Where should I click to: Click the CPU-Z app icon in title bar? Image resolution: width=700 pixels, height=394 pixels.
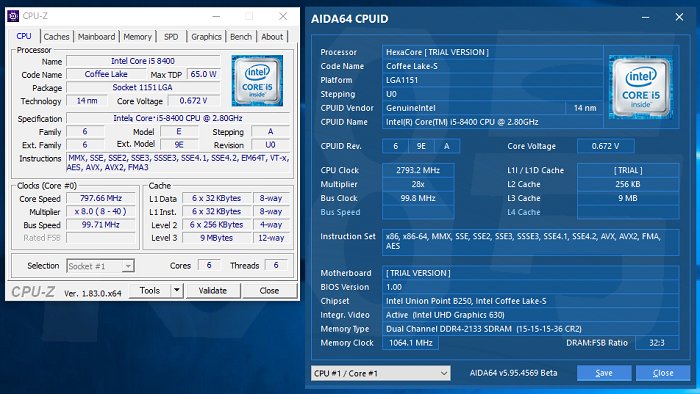(13, 16)
